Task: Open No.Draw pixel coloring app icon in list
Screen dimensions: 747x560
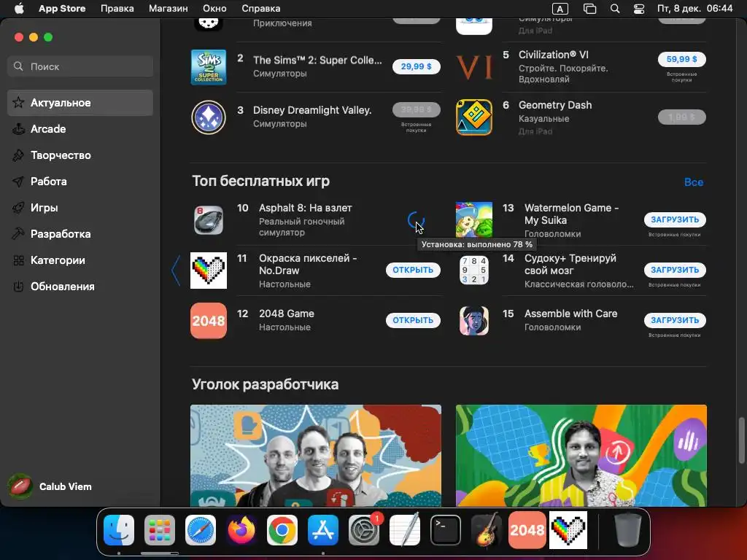Action: coord(209,271)
